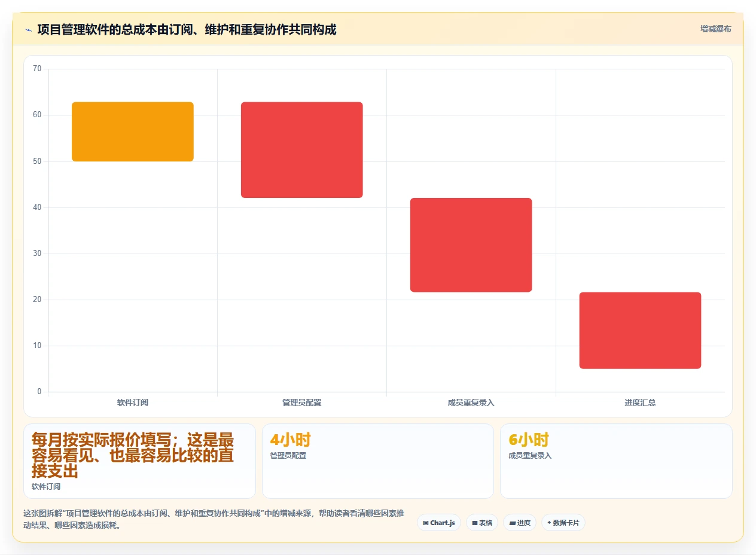Select the red 成员重复录入 bar
This screenshot has width=756, height=555.
tap(471, 245)
